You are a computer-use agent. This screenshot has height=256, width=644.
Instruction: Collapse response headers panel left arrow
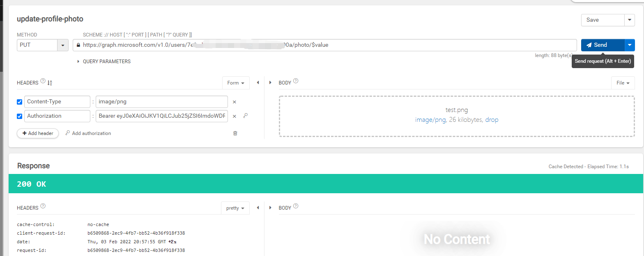(258, 208)
